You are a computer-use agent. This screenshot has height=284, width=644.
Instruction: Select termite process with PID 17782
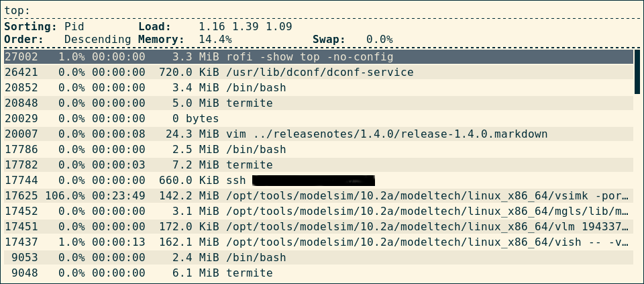click(x=318, y=164)
